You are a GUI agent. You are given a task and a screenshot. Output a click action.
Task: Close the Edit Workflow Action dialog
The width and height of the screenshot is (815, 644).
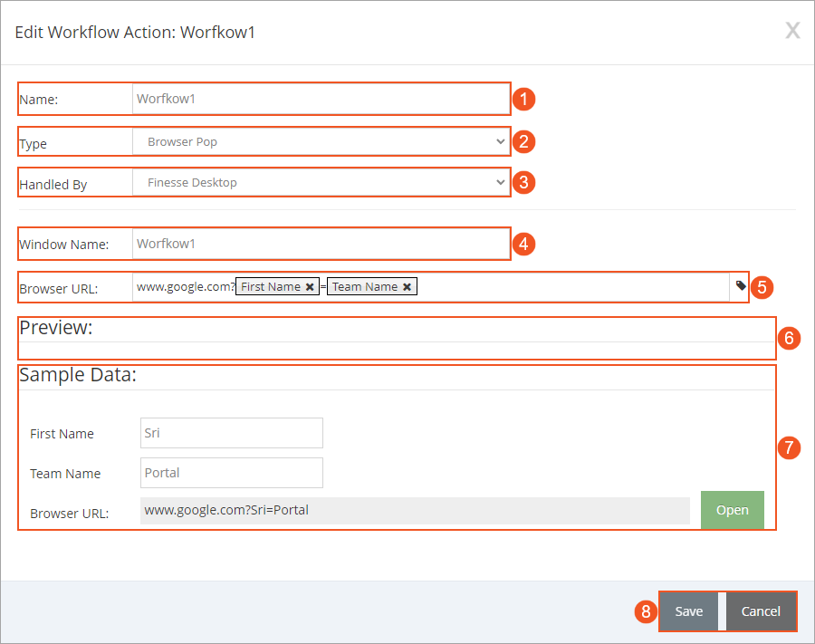792,30
